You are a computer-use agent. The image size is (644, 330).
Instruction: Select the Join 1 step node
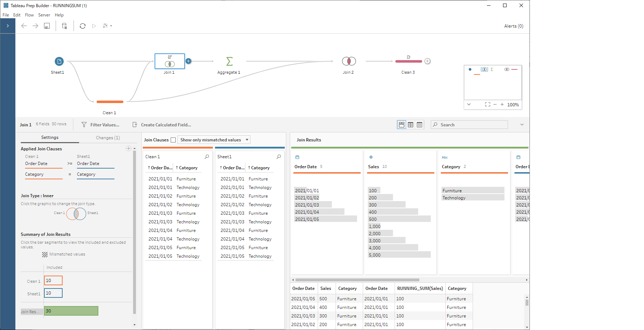(170, 61)
